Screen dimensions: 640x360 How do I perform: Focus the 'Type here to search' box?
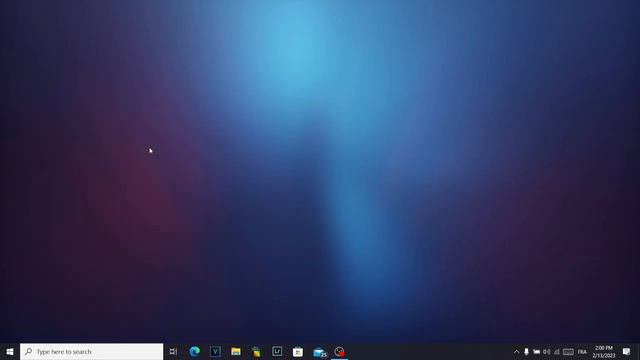pyautogui.click(x=91, y=351)
